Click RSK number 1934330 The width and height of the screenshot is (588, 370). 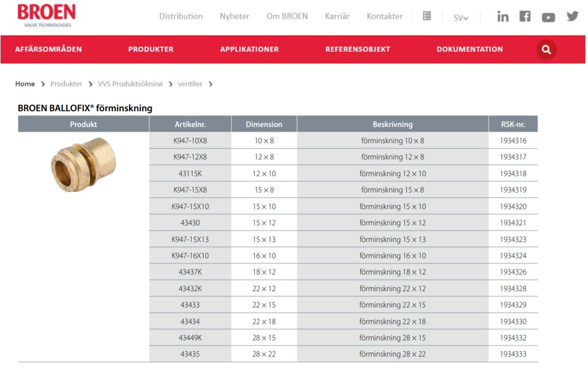click(x=513, y=321)
